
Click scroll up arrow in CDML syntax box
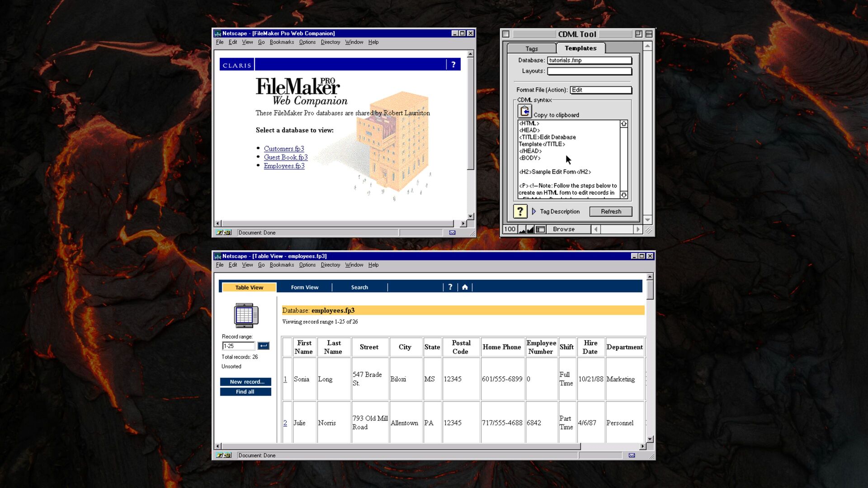624,124
